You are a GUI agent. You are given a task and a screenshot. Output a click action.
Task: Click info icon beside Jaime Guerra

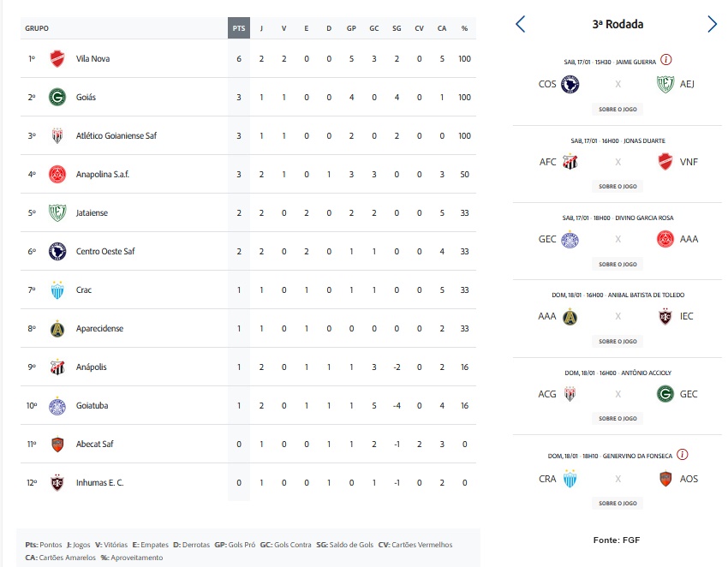pos(666,60)
